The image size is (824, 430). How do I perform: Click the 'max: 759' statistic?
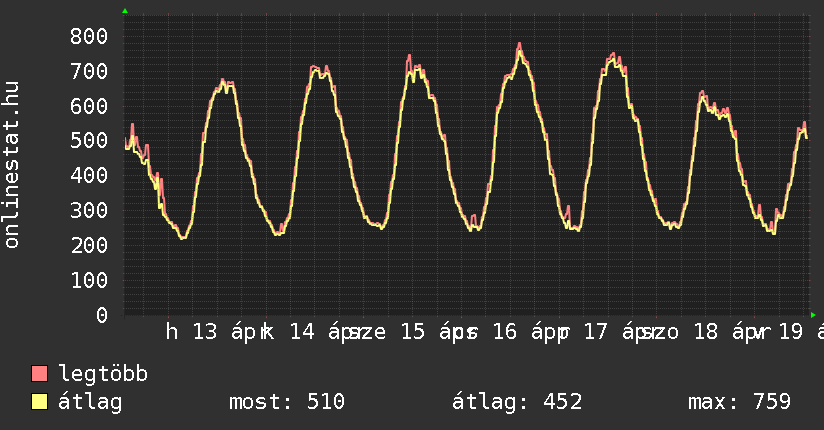pos(739,402)
